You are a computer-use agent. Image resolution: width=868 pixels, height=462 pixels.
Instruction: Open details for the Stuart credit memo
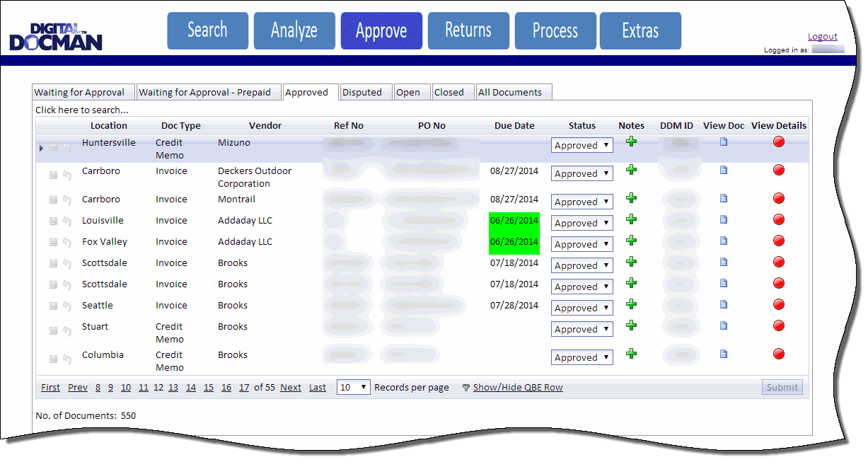pos(779,325)
